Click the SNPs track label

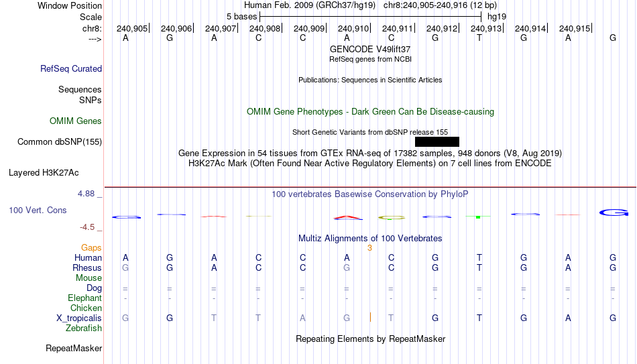(x=91, y=100)
